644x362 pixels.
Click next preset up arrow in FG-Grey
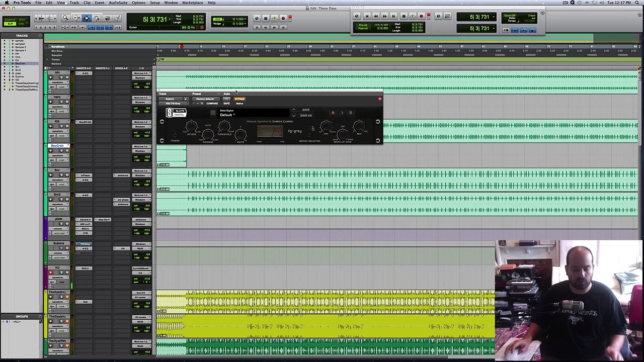point(294,110)
